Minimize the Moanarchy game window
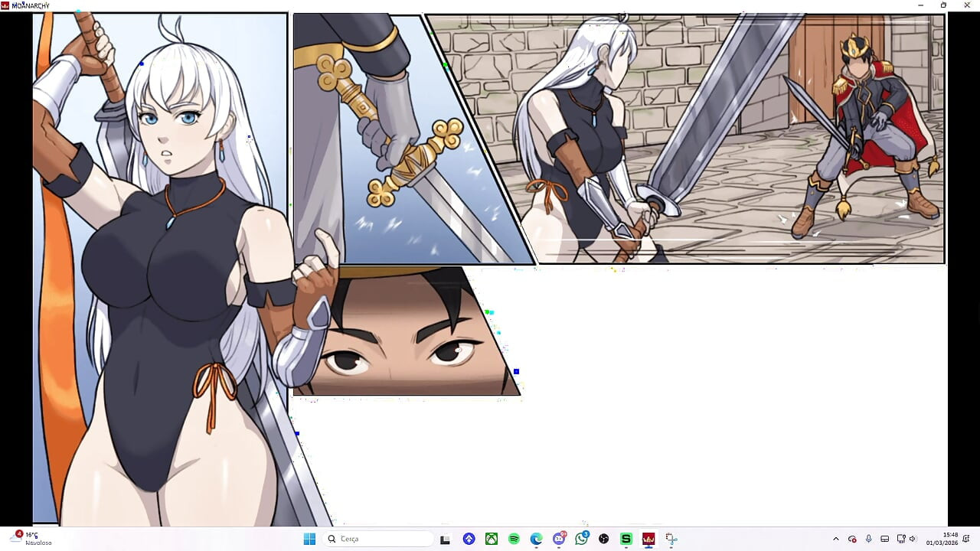 [x=921, y=5]
